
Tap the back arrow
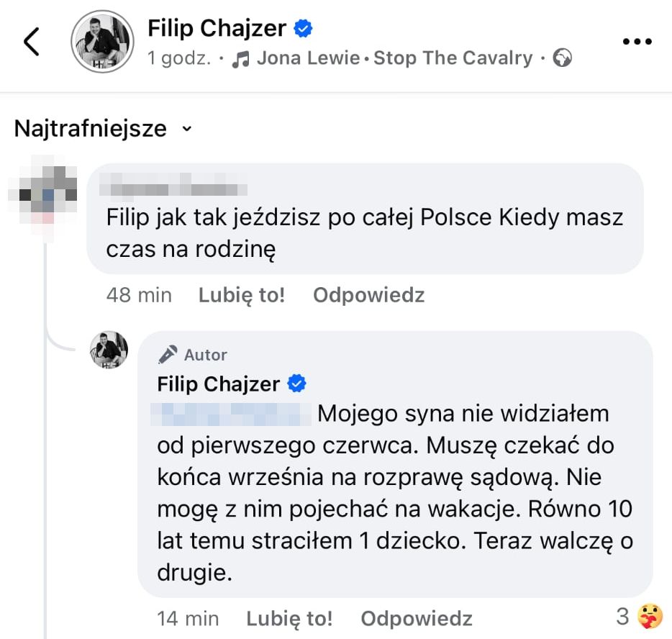pos(32,42)
